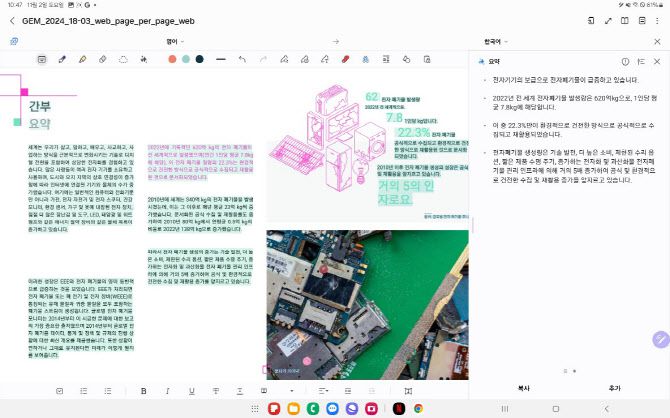The image size is (670, 418).
Task: Open the text box frame tool
Action: pos(408,391)
